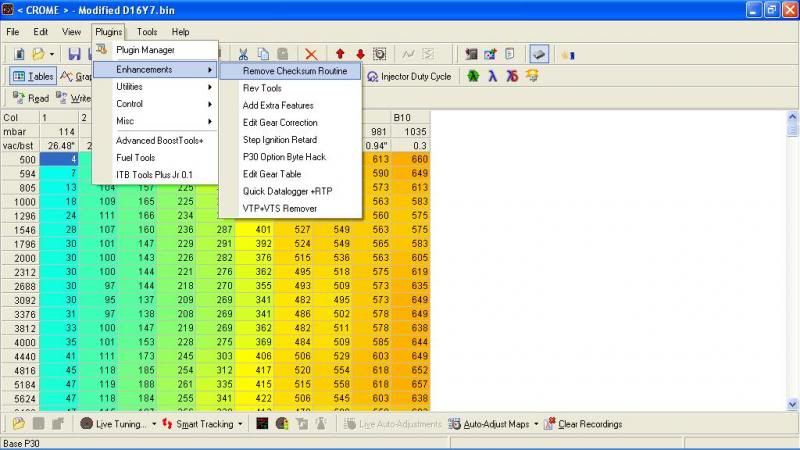Click the red down arrow icon

pos(360,53)
